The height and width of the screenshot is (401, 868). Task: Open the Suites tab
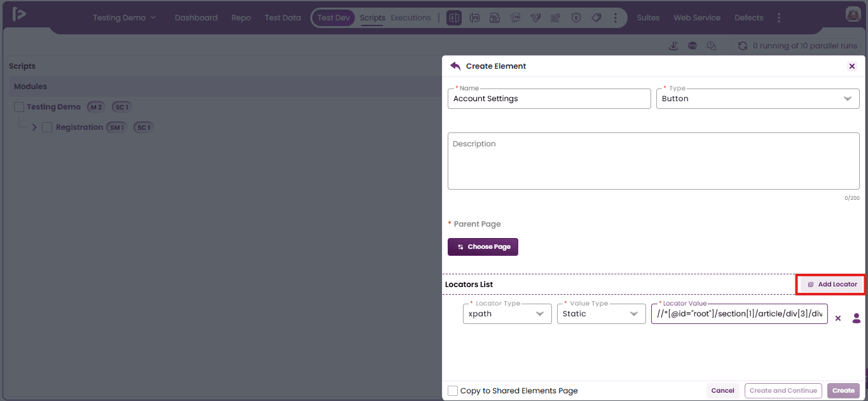point(648,18)
